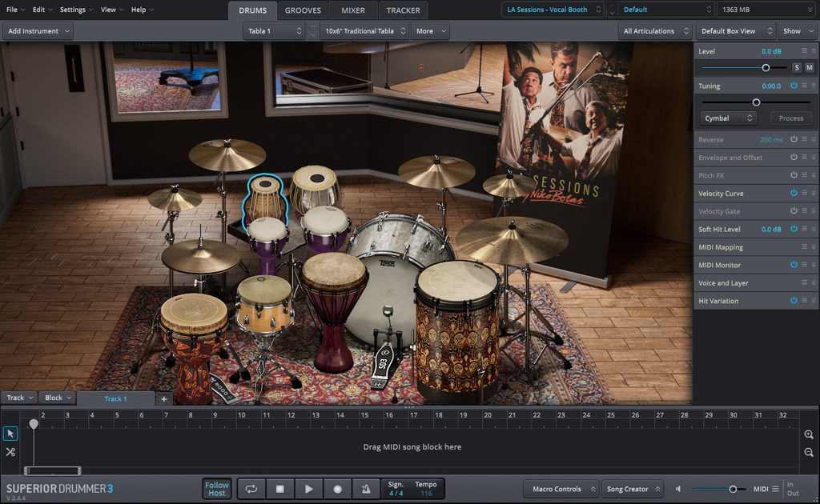Viewport: 820px width, 504px height.
Task: Open the Tabla 1 instrument selector
Action: pyautogui.click(x=275, y=31)
